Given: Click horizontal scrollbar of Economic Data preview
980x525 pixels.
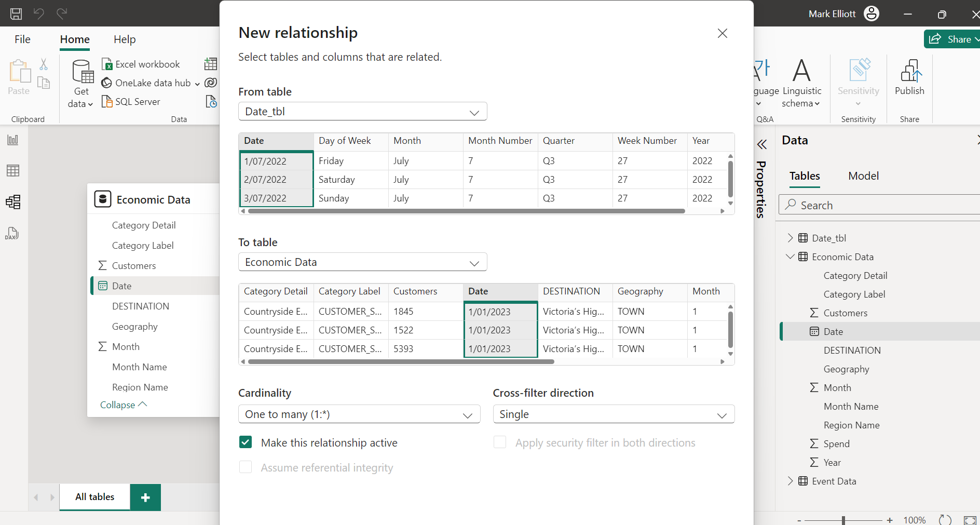Looking at the screenshot, I should [x=401, y=362].
